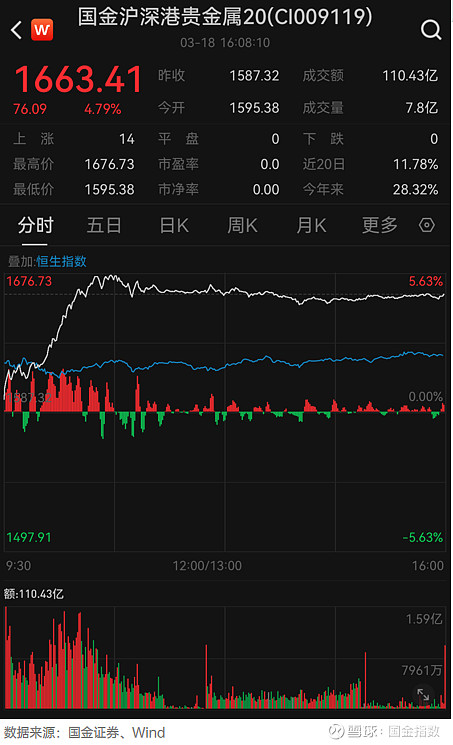
Task: Tap the timestamp 03-18 16:08:10
Action: (225, 43)
